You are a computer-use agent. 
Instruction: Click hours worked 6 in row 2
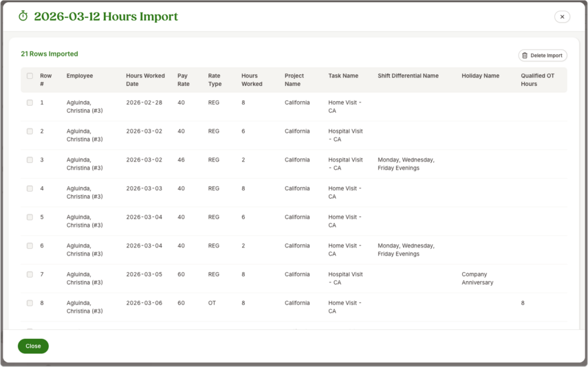(x=243, y=131)
